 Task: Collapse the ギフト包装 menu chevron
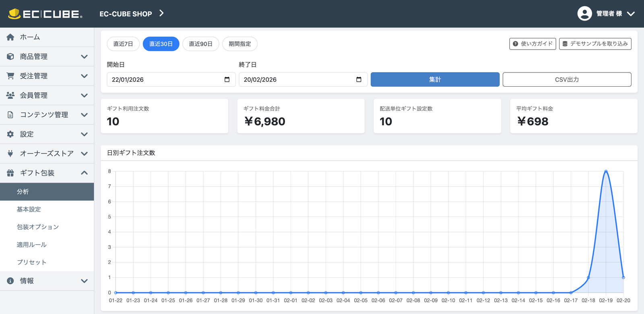84,173
